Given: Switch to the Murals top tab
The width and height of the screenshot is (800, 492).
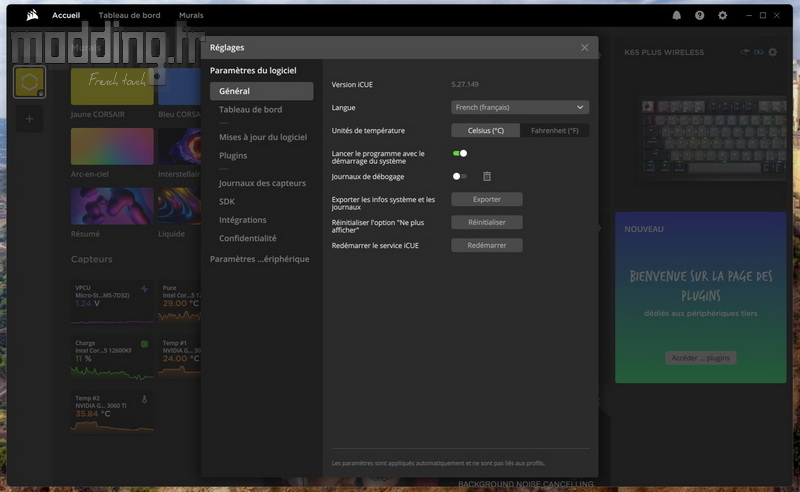Looking at the screenshot, I should point(191,15).
